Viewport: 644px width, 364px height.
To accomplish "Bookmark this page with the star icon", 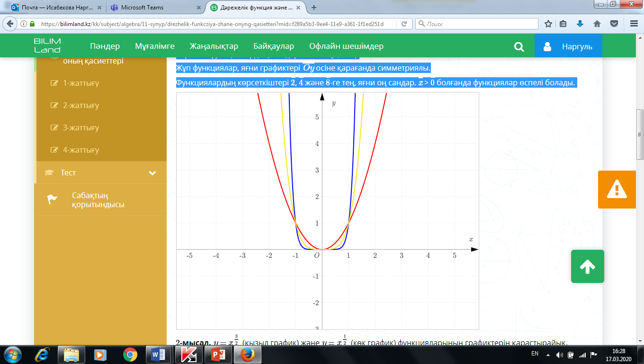I will (x=548, y=24).
